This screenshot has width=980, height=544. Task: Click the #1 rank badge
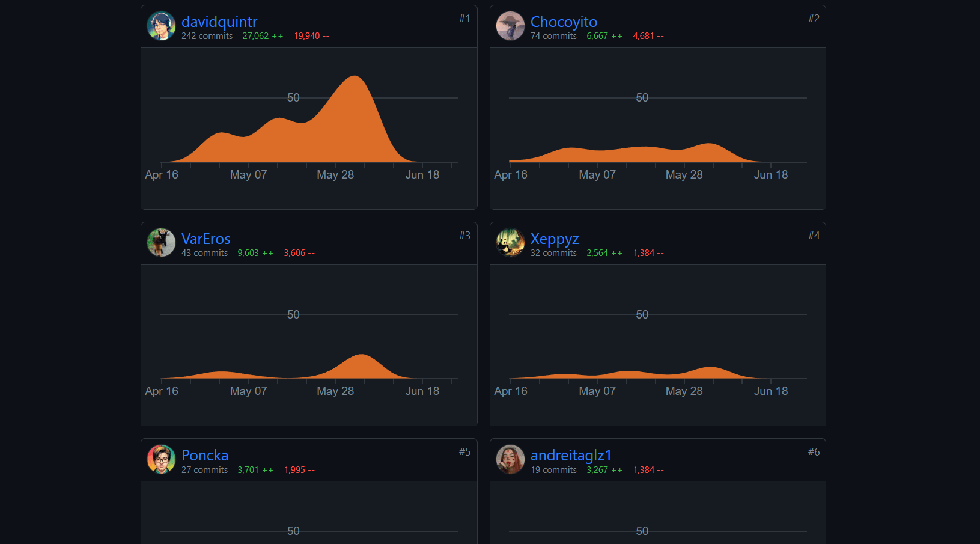464,19
